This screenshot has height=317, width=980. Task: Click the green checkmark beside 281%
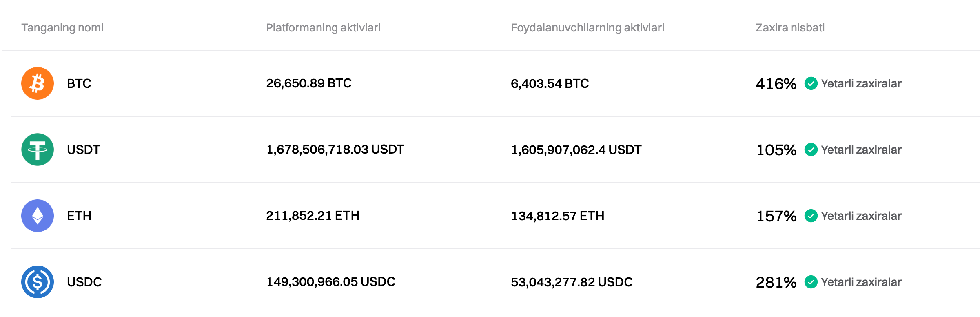coord(811,282)
